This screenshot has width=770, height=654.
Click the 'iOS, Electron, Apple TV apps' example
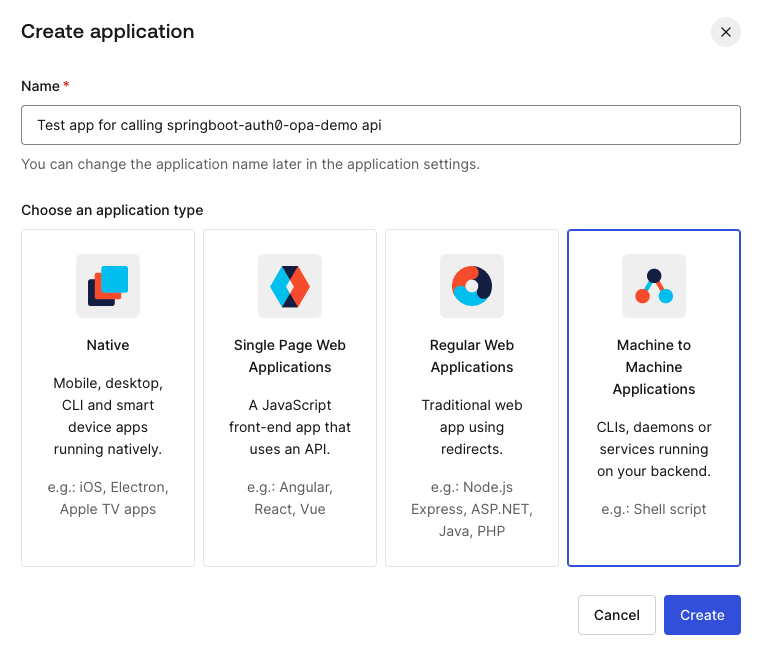click(108, 498)
